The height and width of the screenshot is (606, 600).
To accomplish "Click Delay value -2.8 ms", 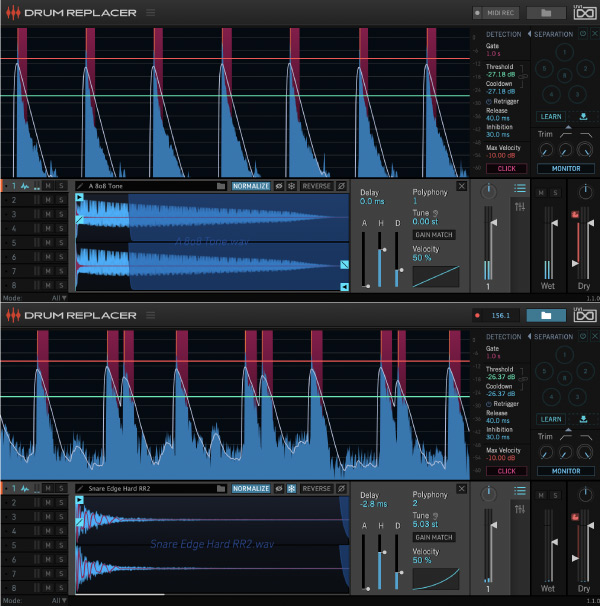I will [x=373, y=504].
